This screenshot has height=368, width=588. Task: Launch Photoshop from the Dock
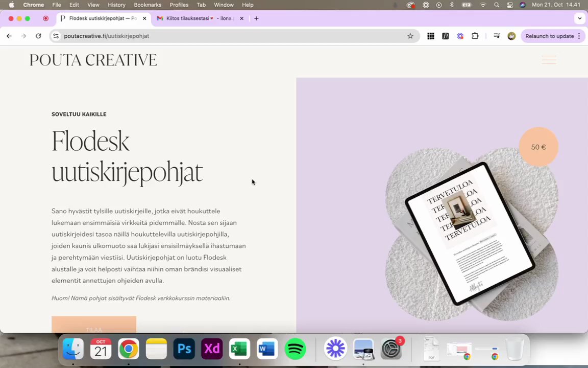click(184, 349)
